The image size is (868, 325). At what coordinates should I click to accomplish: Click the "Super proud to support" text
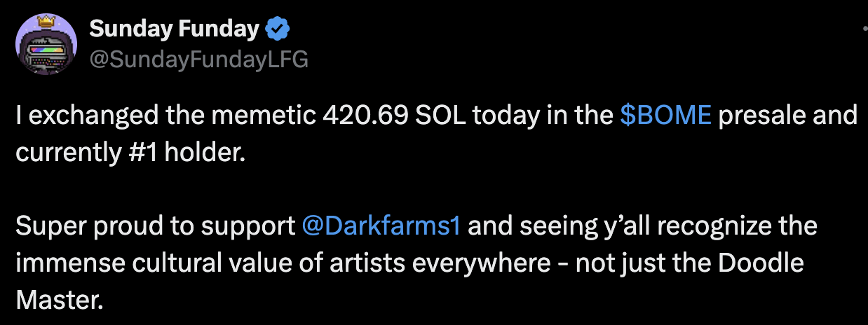[155, 227]
